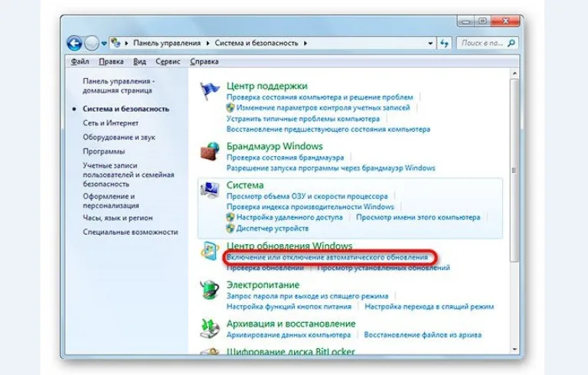Click the Центр обновления Windows icon
Image resolution: width=588 pixels, height=375 pixels.
210,251
